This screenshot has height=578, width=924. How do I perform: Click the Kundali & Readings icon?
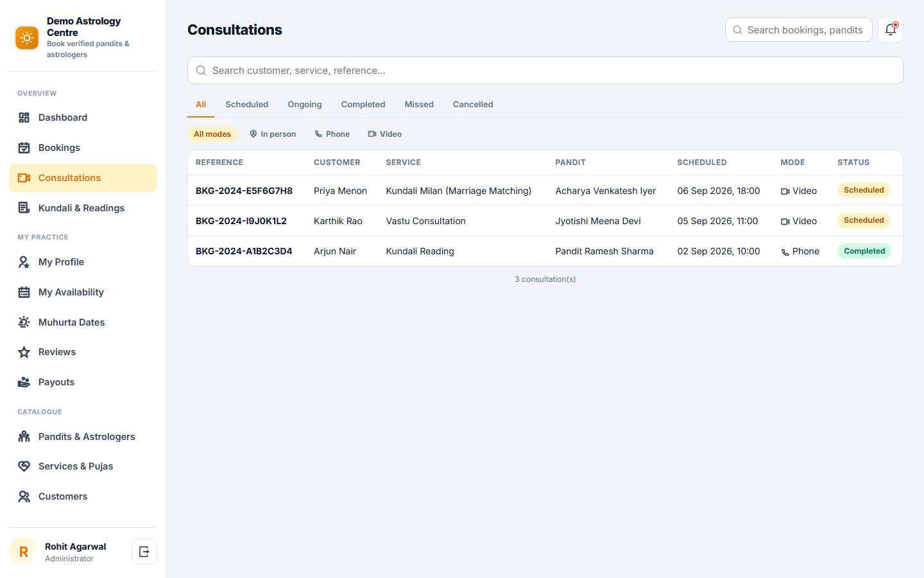tap(24, 208)
